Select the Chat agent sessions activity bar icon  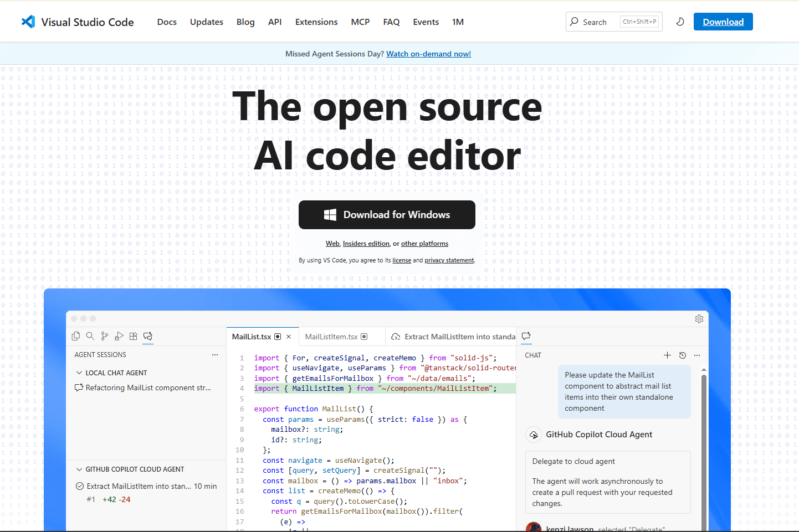click(x=147, y=336)
